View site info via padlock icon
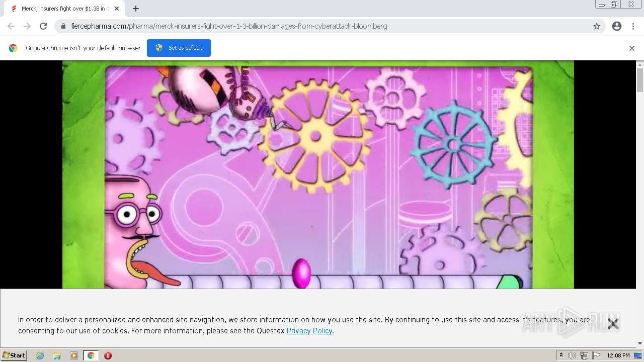 click(63, 26)
